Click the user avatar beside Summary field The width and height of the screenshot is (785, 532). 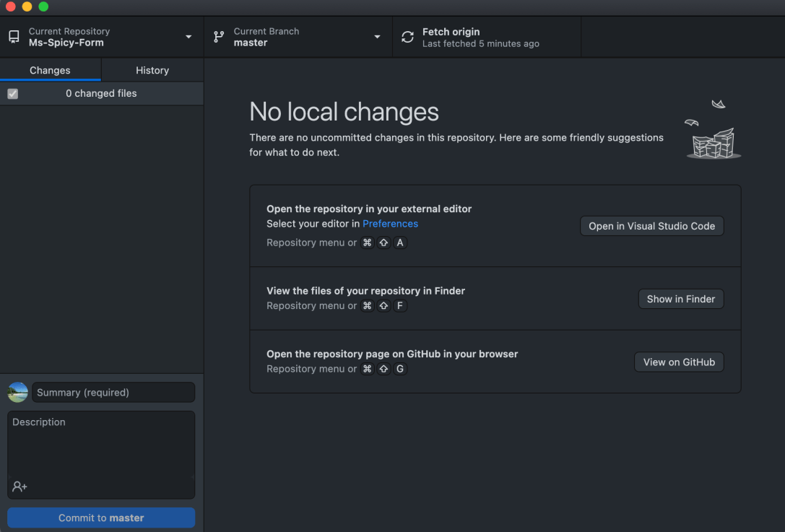[18, 393]
